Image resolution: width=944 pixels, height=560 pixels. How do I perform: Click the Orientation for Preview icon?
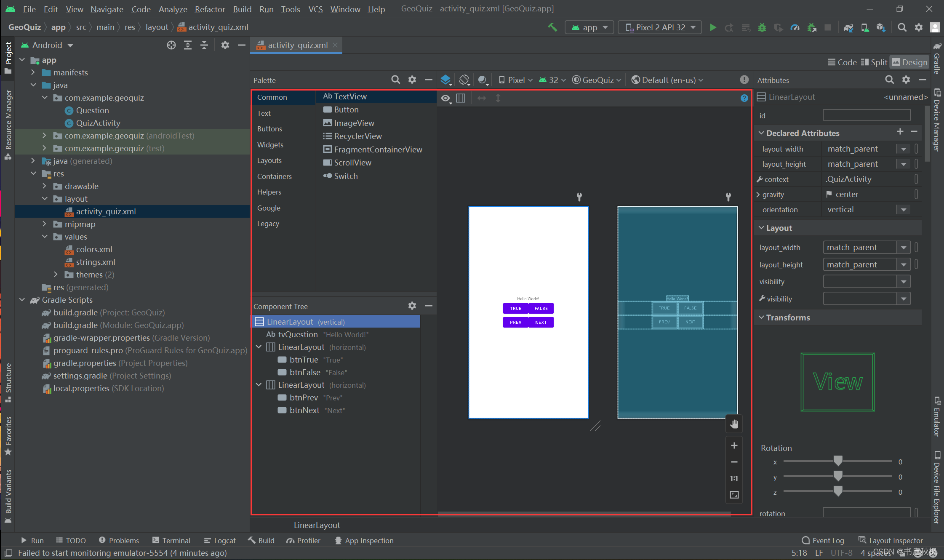point(464,80)
